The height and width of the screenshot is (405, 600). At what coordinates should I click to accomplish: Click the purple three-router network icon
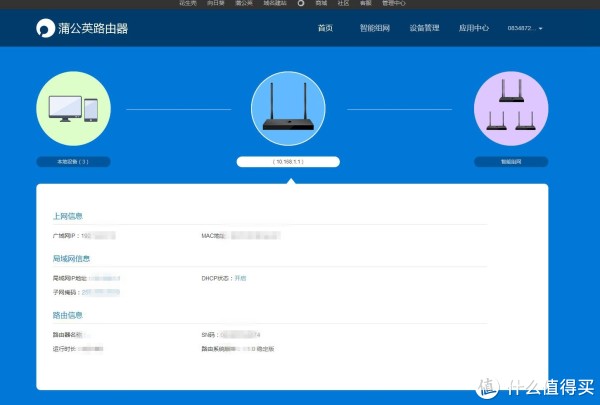coord(511,109)
